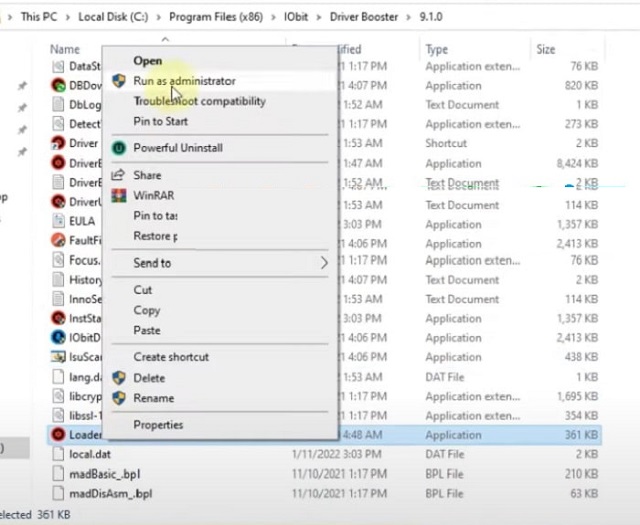Viewport: 640px width, 525px height.
Task: Select the madDisAsm_.bpl file row
Action: 110,494
